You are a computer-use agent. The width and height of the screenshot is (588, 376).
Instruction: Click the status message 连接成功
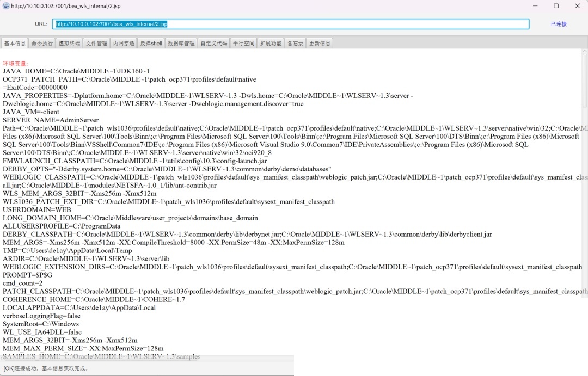[46, 368]
